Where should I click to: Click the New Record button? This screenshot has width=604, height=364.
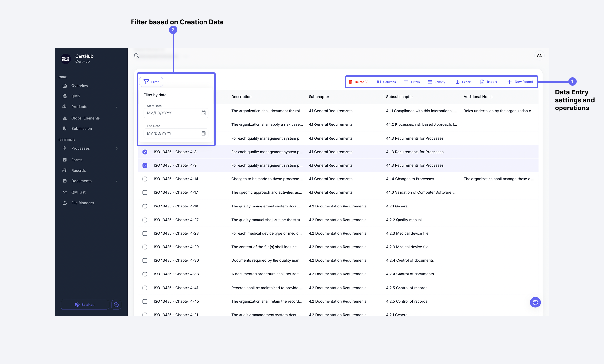click(520, 82)
